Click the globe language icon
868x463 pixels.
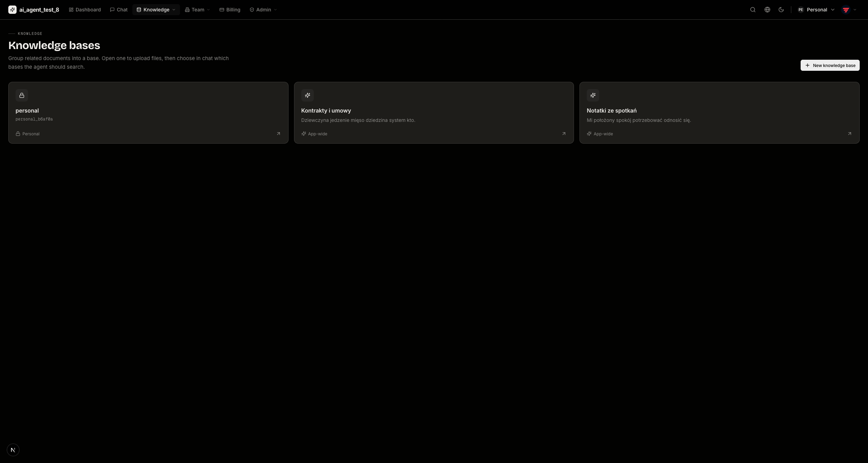(767, 10)
